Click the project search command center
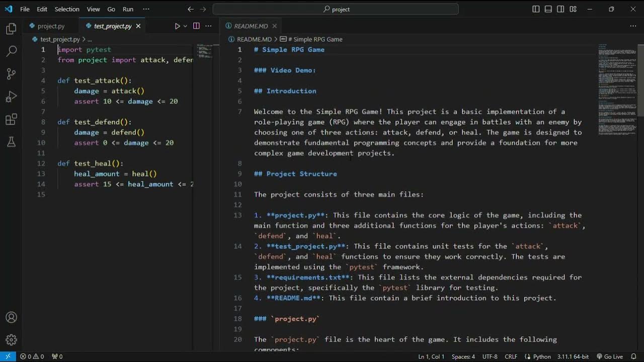The height and width of the screenshot is (362, 644). (x=336, y=9)
